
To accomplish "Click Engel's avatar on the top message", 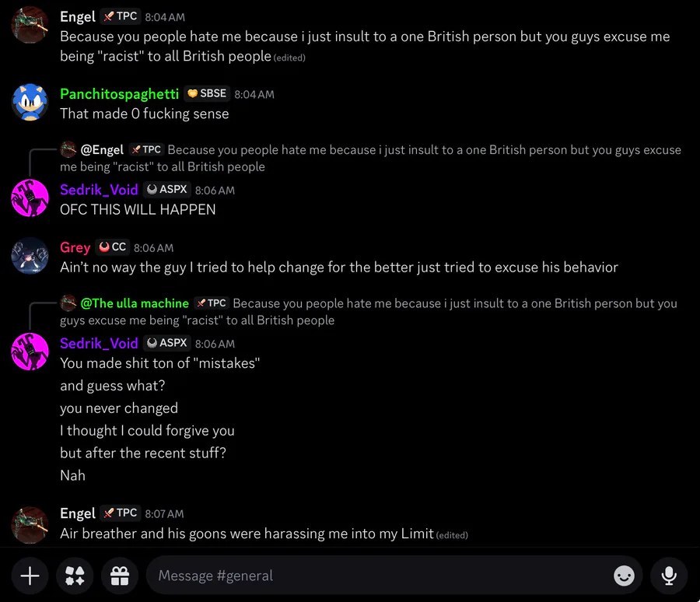I will (x=30, y=26).
